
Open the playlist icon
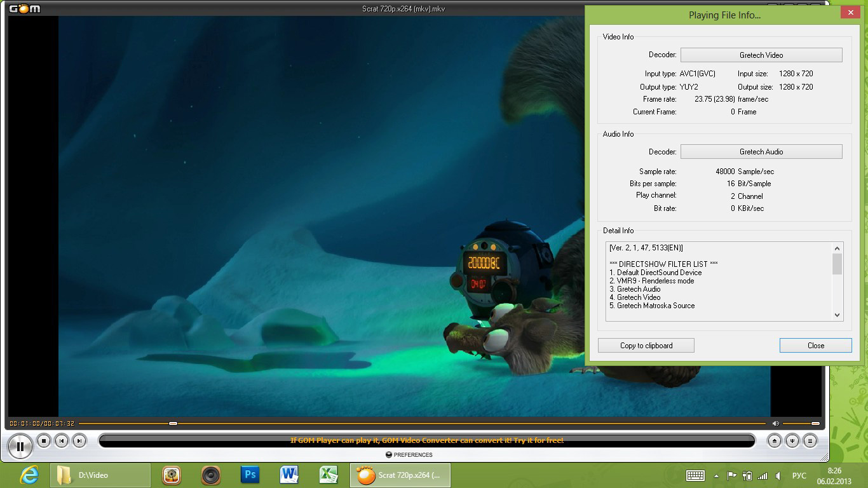click(810, 440)
